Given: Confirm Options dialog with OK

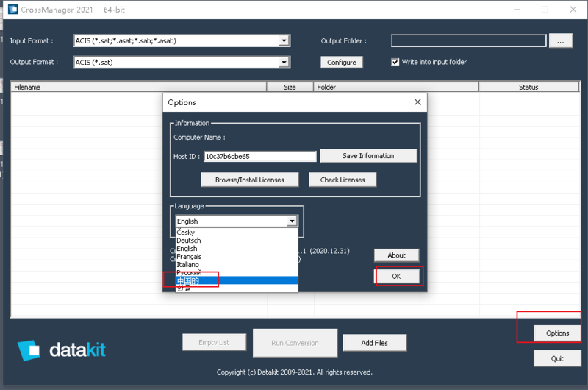Looking at the screenshot, I should tap(396, 276).
